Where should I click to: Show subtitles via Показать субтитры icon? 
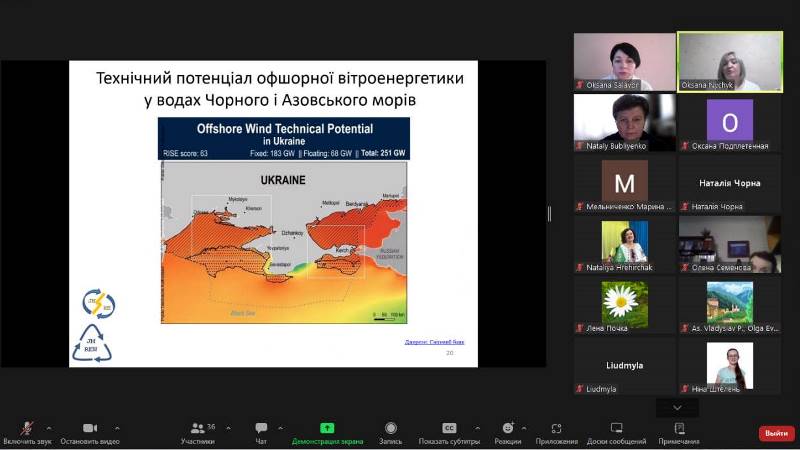449,428
